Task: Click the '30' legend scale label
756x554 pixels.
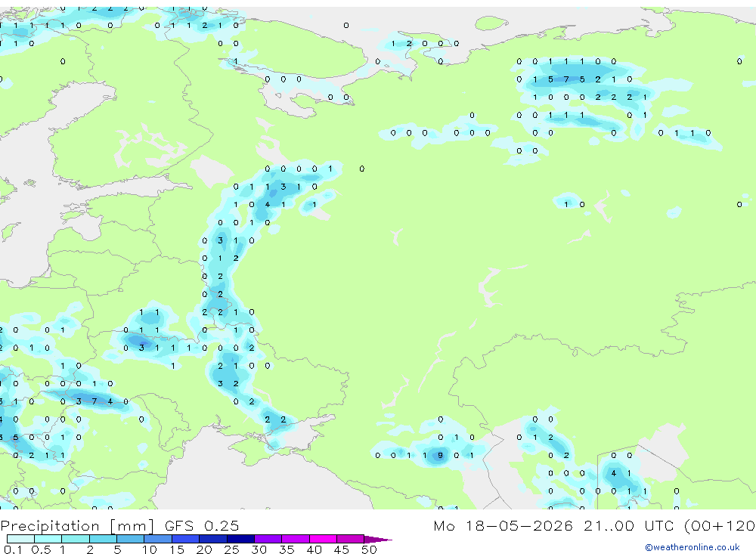Action: tap(259, 549)
